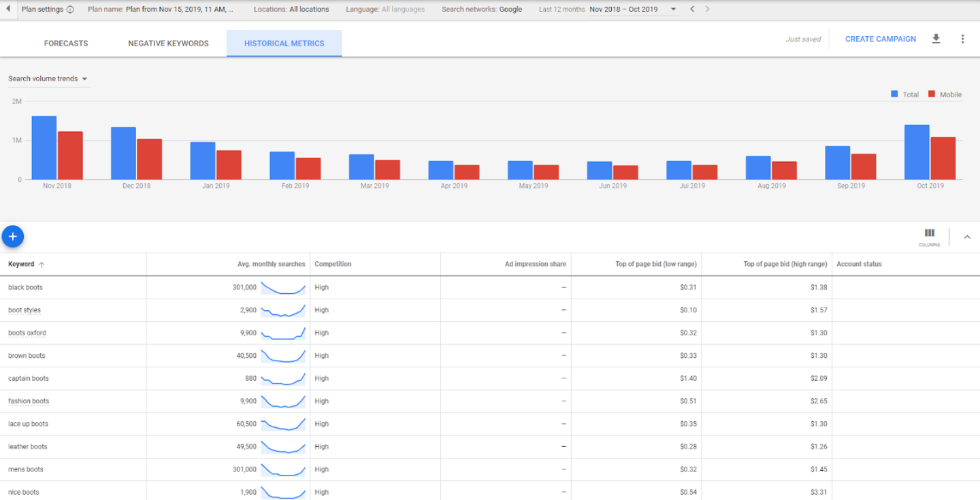The width and height of the screenshot is (980, 500).
Task: Download the keyword plan data
Action: (936, 39)
